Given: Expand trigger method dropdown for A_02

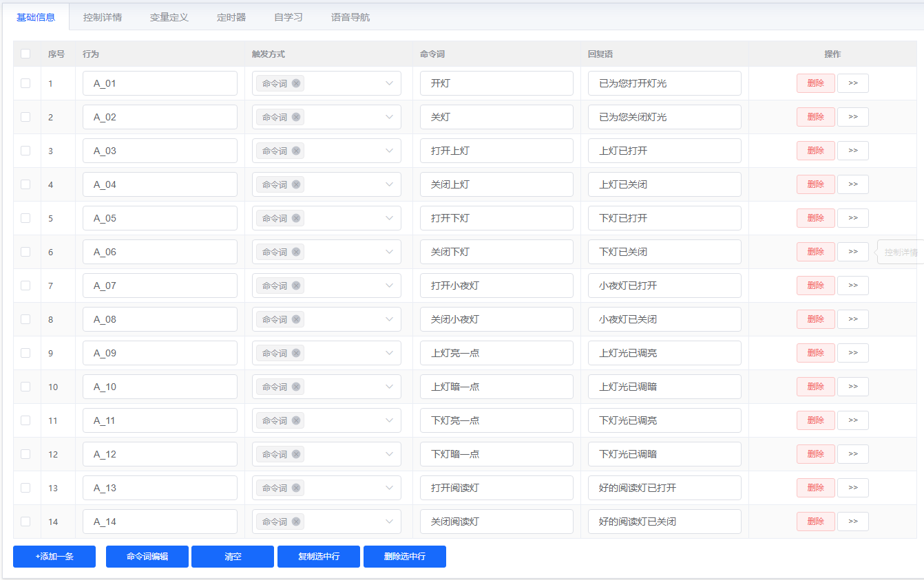Looking at the screenshot, I should [389, 117].
